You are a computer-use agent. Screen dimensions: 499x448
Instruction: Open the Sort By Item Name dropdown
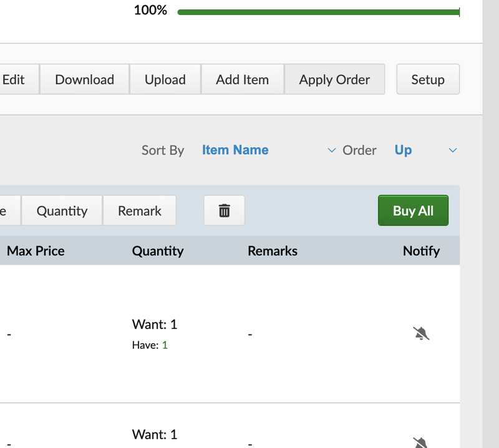tap(268, 150)
